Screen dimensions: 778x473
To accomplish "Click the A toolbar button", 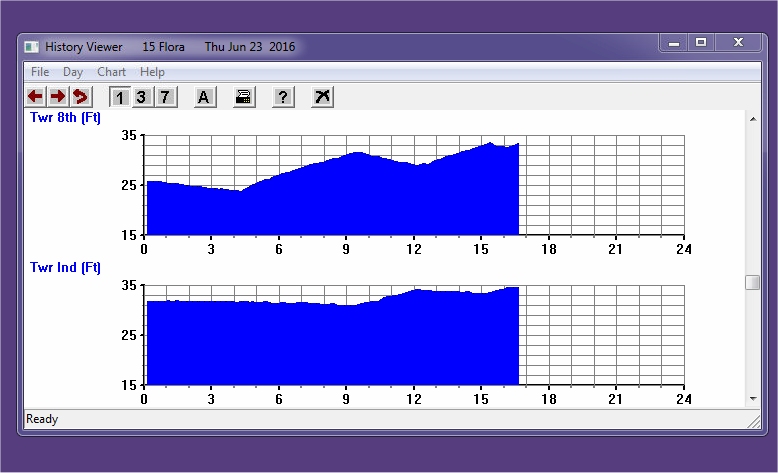I will 204,97.
